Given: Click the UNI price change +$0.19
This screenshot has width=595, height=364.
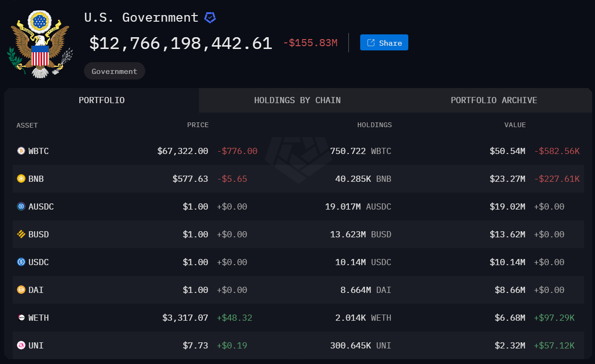Looking at the screenshot, I should [x=232, y=346].
